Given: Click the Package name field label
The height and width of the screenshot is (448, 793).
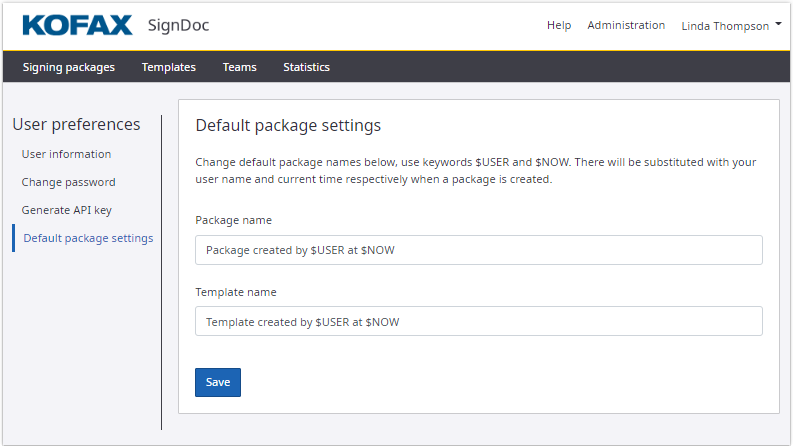Looking at the screenshot, I should tap(233, 220).
